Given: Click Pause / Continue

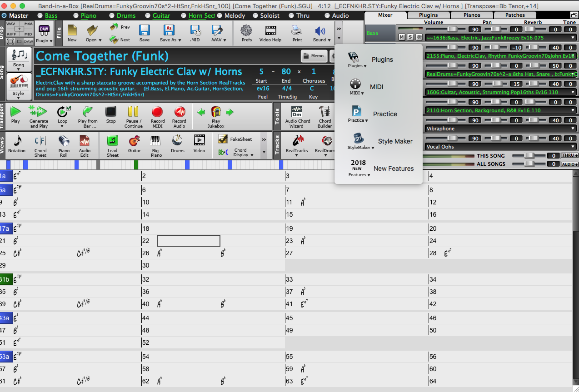Looking at the screenshot, I should (134, 117).
